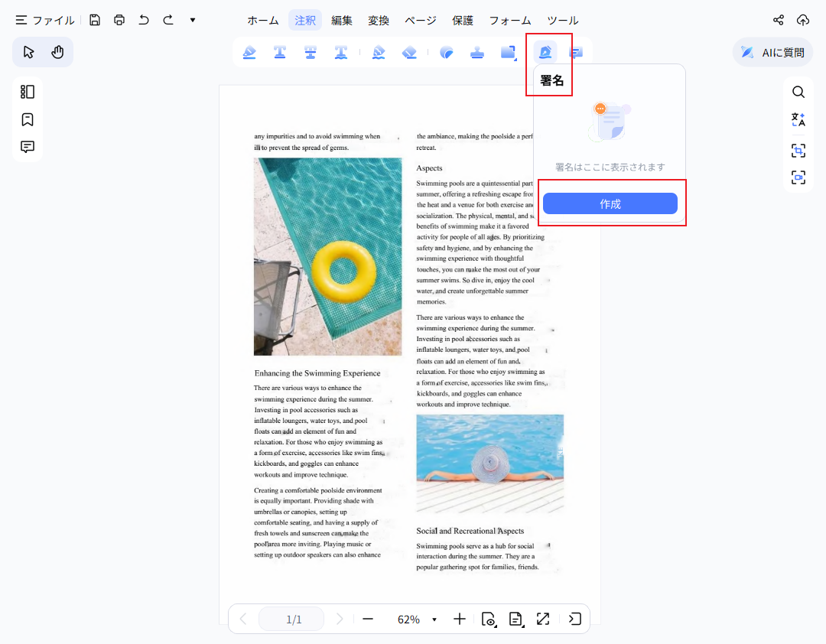Select the strikethrough text tool

pos(311,52)
